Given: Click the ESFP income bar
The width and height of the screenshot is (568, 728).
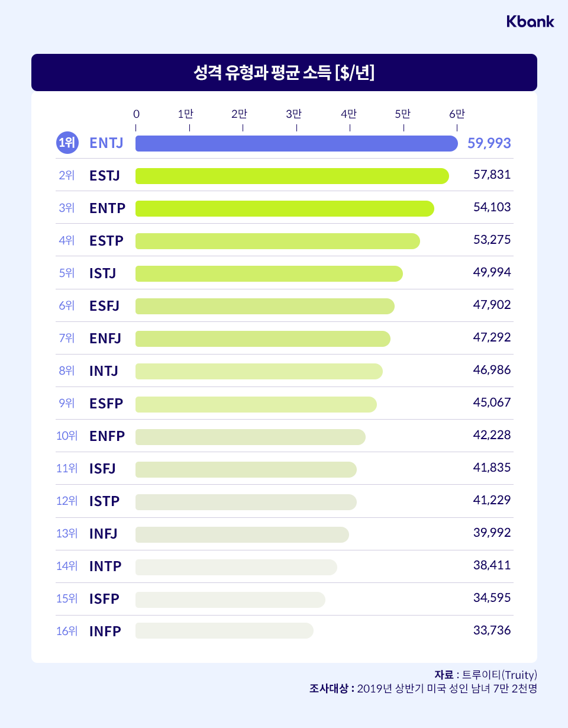Looking at the screenshot, I should [x=256, y=404].
